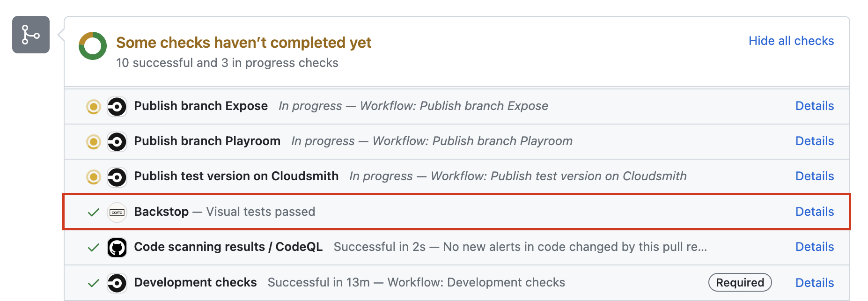Click the Code scanning results / CodeQL title
This screenshot has width=868, height=301.
[228, 247]
